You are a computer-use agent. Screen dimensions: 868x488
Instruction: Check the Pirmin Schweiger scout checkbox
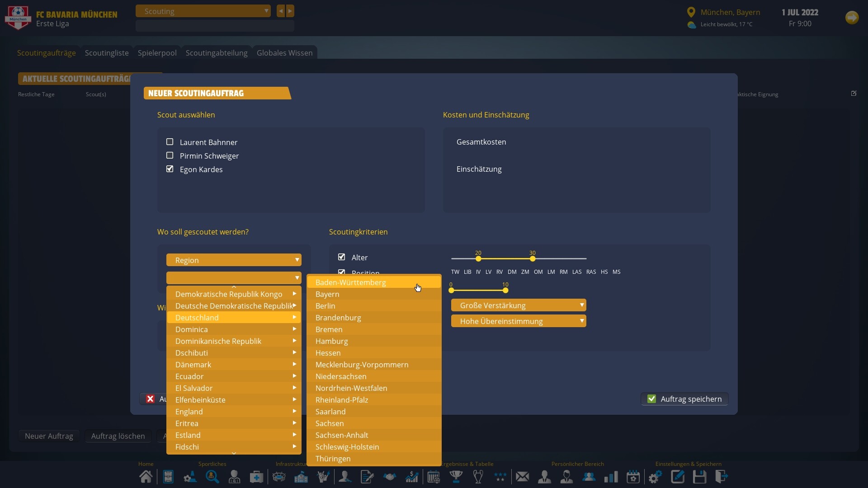(x=170, y=155)
